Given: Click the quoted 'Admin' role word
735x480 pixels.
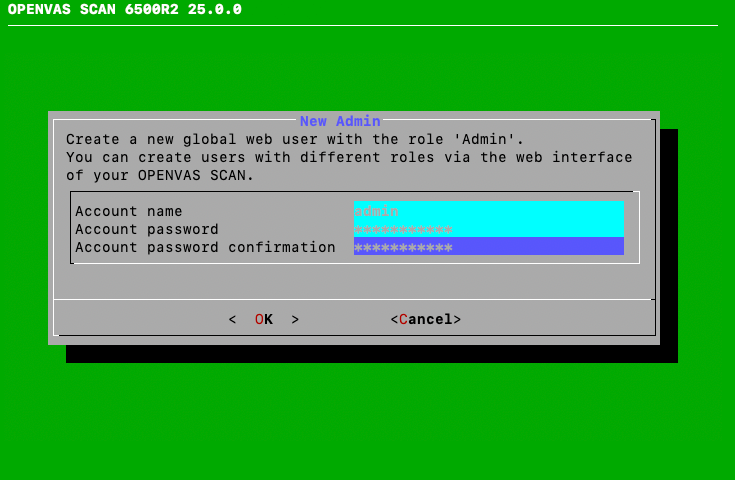Looking at the screenshot, I should pyautogui.click(x=488, y=139).
